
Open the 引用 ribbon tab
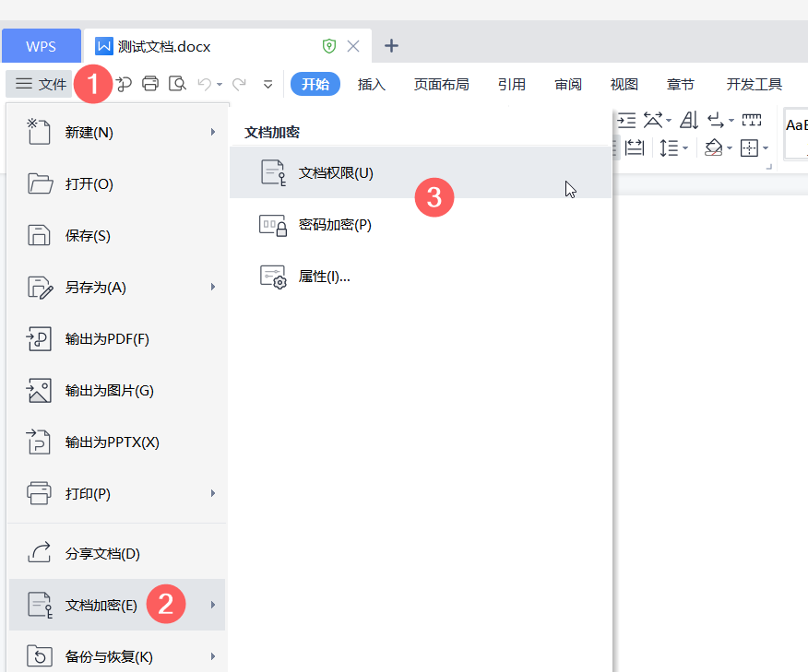[512, 84]
